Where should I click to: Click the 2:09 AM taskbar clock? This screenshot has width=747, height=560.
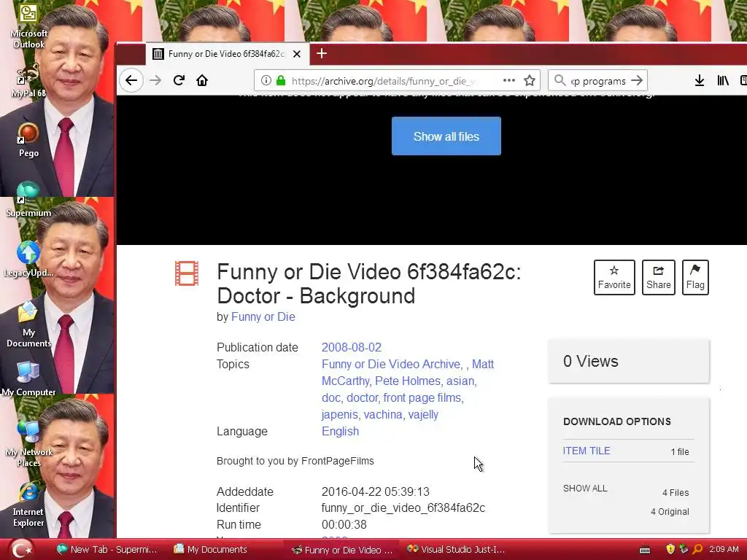pyautogui.click(x=724, y=550)
